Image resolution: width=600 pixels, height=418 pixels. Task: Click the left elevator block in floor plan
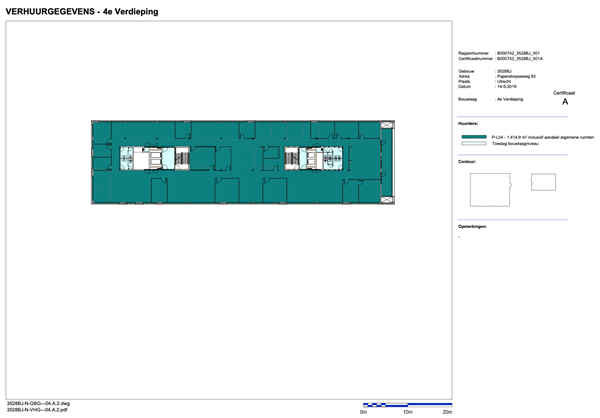pos(155,159)
